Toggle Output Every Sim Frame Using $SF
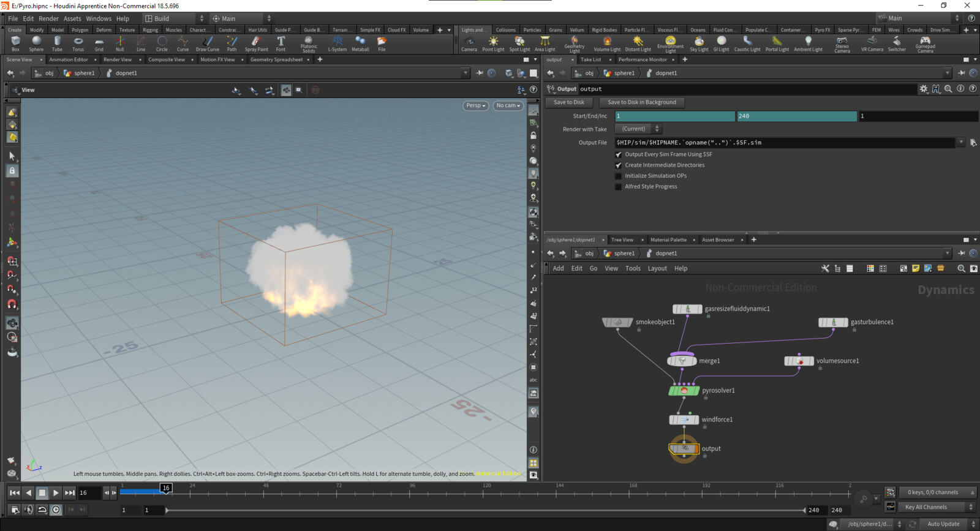 (x=619, y=155)
